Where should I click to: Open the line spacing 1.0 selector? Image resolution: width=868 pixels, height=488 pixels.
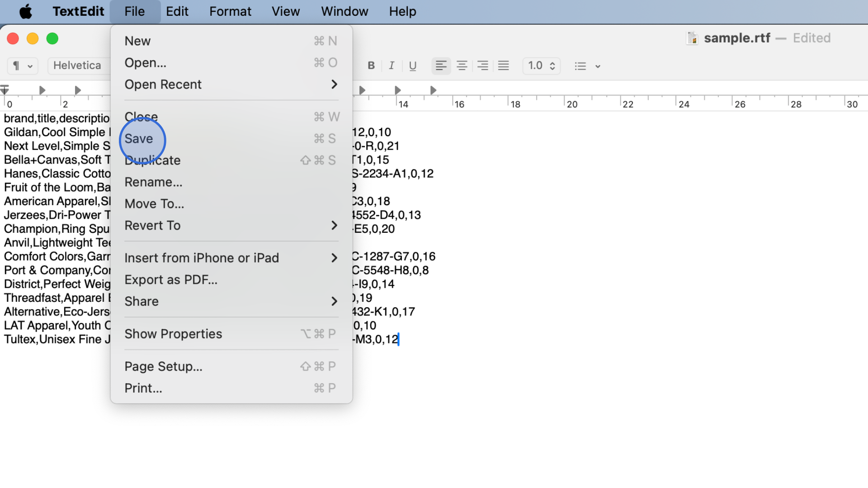[541, 66]
